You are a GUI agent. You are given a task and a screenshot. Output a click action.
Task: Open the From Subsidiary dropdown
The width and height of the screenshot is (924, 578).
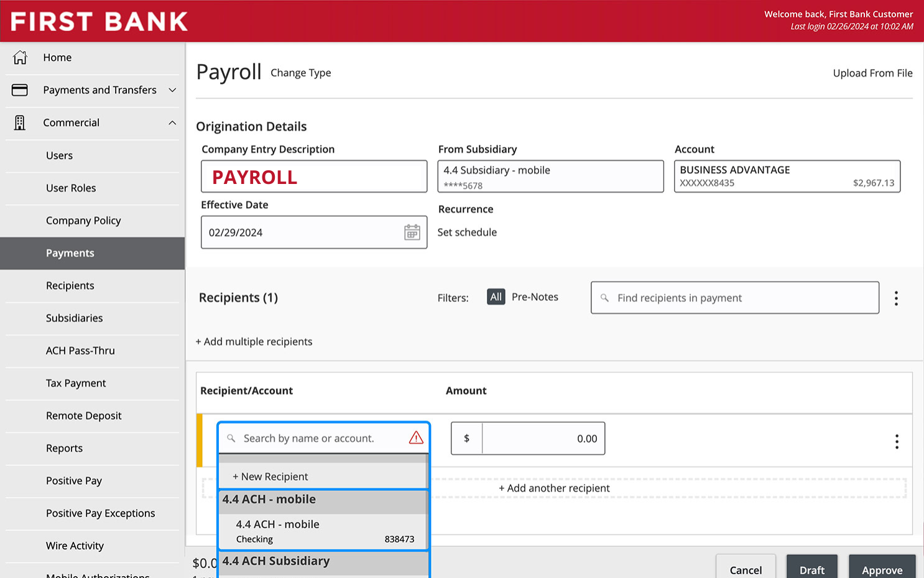[x=550, y=177]
